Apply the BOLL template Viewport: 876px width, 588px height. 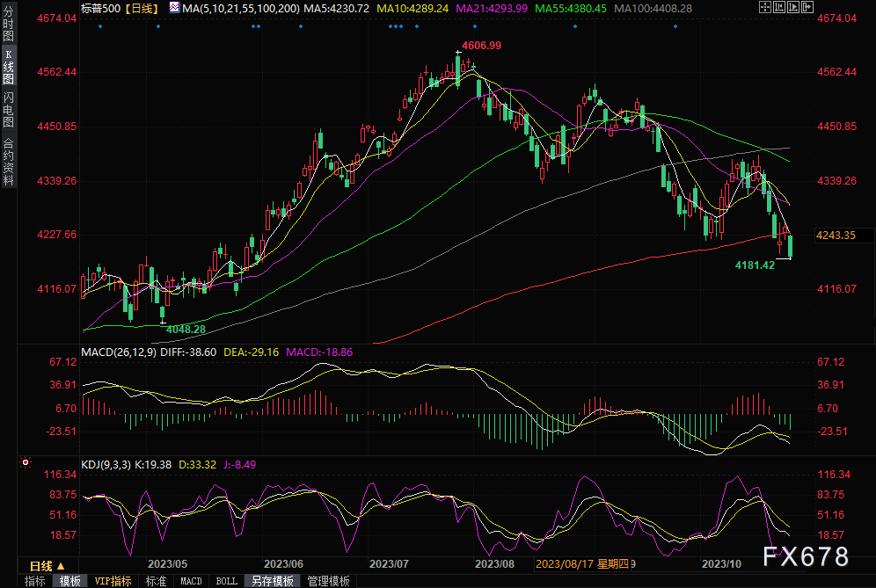click(226, 581)
